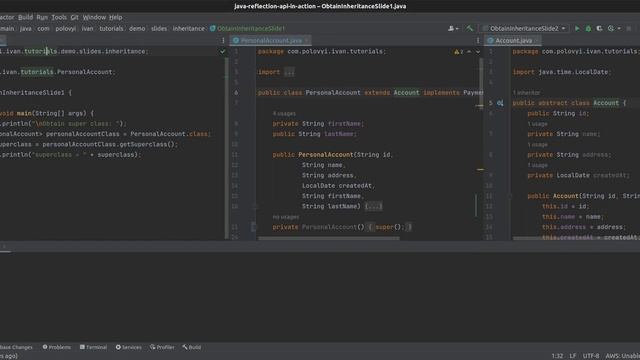Click the inheritor gutter icon at Account class

(x=500, y=103)
